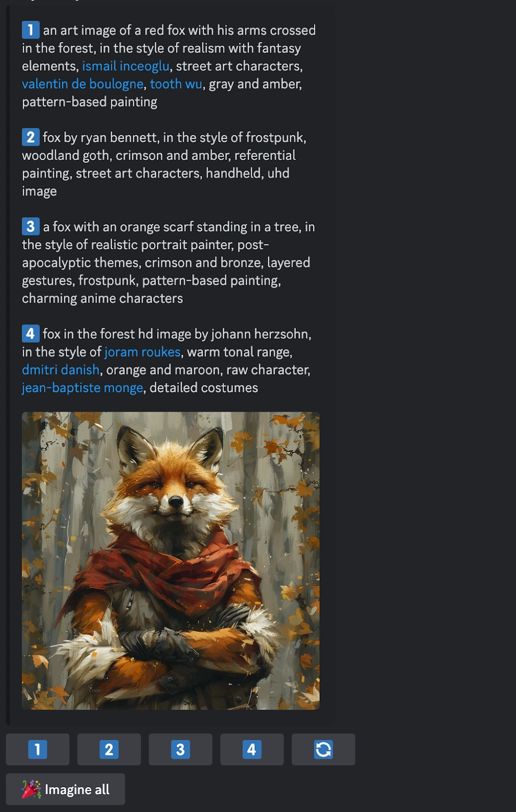This screenshot has height=812, width=516.
Task: Click the Imagine all button
Action: [x=65, y=789]
